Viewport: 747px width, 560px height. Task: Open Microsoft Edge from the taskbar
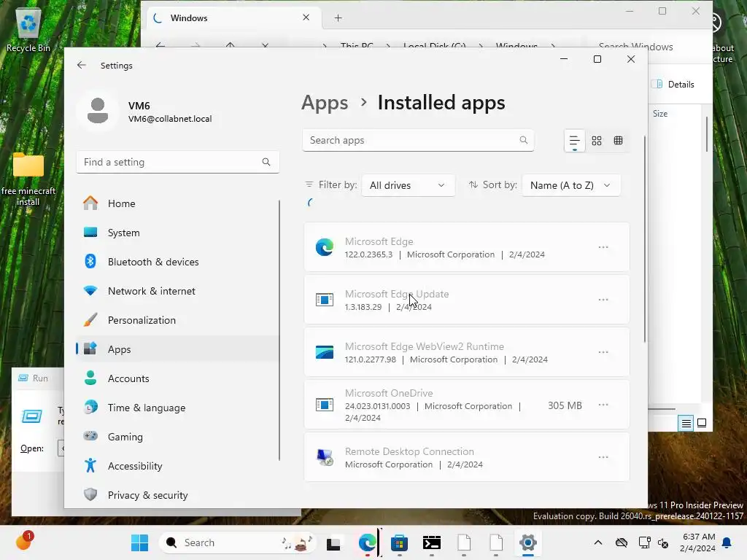[x=368, y=542]
